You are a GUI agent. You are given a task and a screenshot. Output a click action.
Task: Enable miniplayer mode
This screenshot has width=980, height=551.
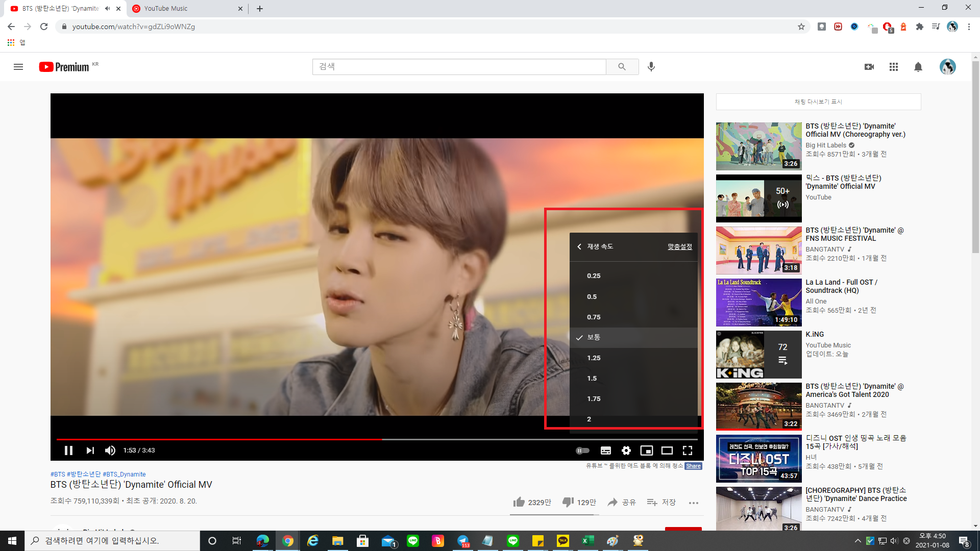647,450
